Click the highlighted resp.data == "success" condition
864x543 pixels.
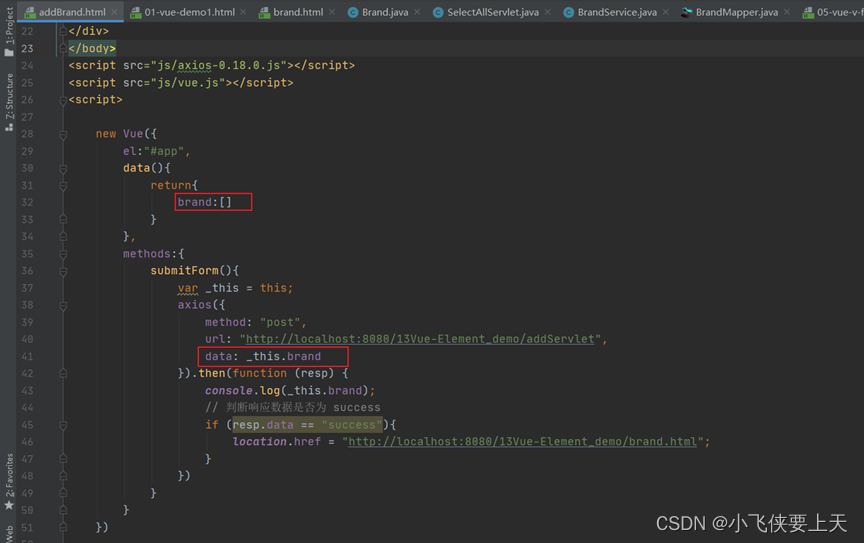coord(307,425)
